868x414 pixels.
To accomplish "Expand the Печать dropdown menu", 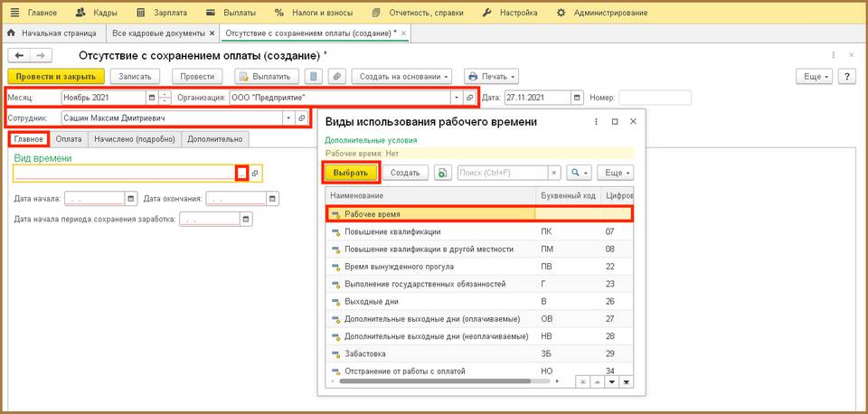I will tap(490, 77).
